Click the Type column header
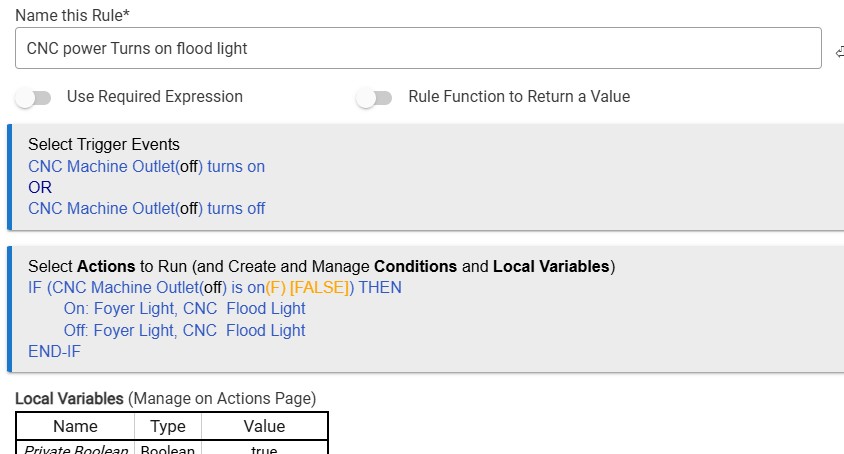The image size is (844, 454). tap(168, 426)
